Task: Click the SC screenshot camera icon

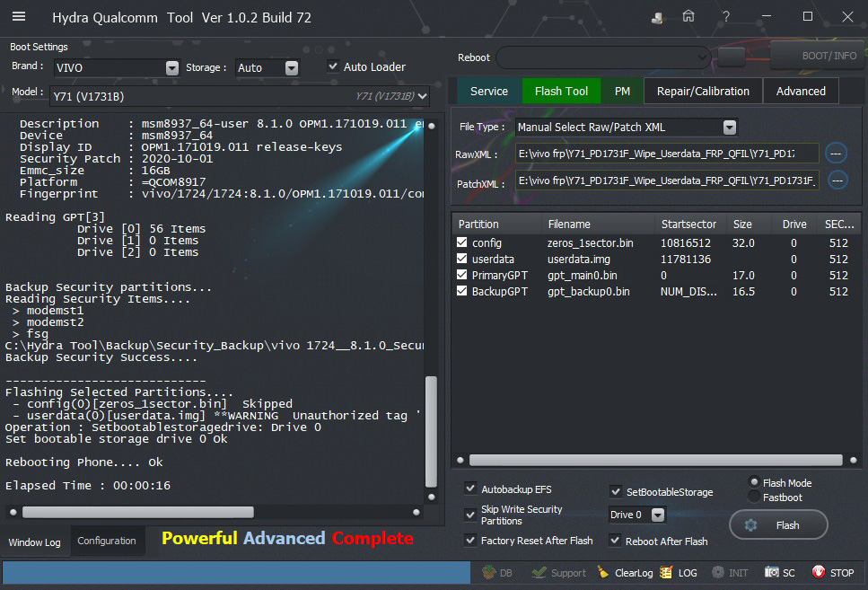Action: 772,572
